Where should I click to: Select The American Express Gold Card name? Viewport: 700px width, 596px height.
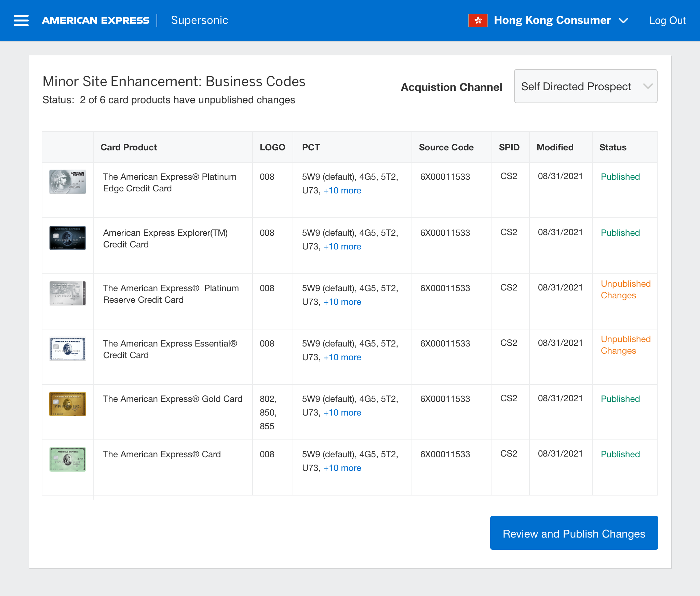pyautogui.click(x=173, y=399)
